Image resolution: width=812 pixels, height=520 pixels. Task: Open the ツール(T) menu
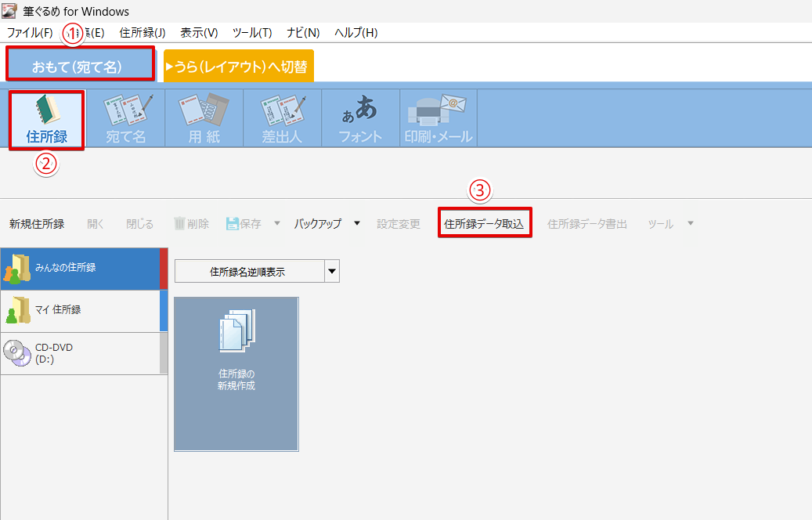252,33
